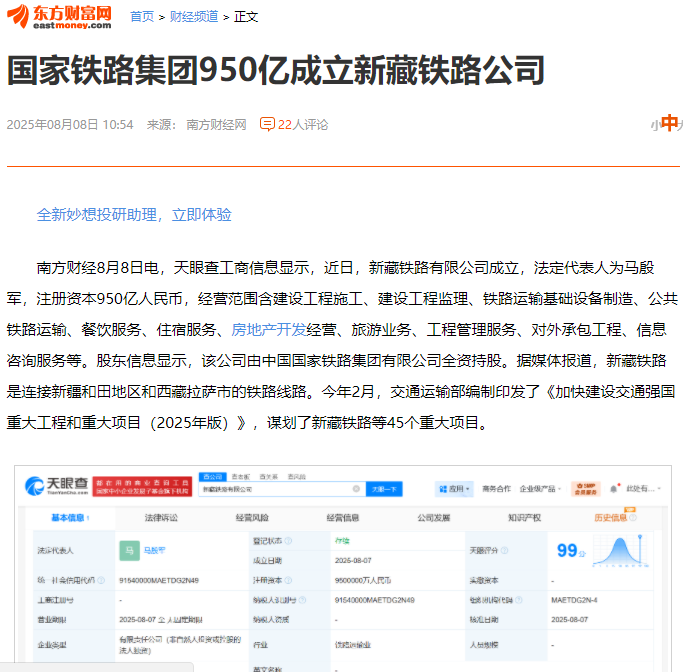The image size is (683, 672).
Task: Switch to the 历史信息 tab
Action: coord(611,517)
